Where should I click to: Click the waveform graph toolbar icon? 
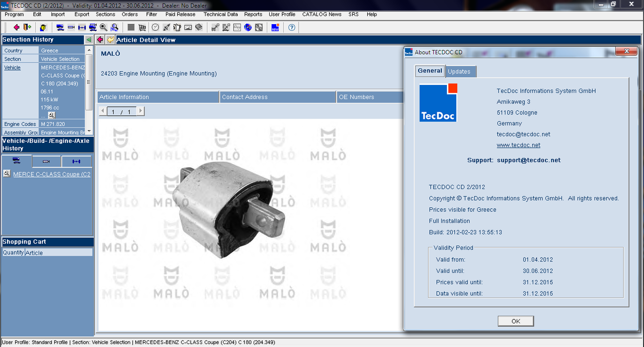tap(237, 27)
